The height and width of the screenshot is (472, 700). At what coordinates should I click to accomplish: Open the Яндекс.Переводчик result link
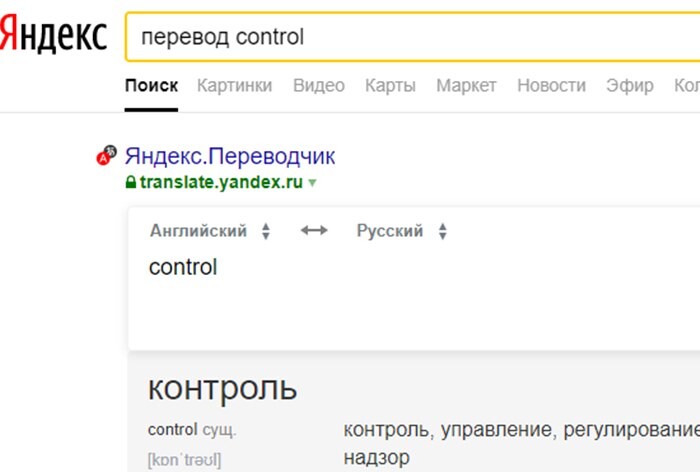(230, 156)
